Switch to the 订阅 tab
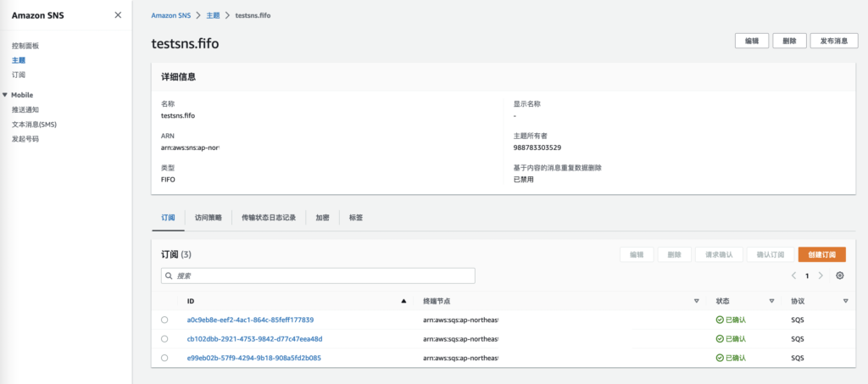The image size is (868, 384). [168, 218]
